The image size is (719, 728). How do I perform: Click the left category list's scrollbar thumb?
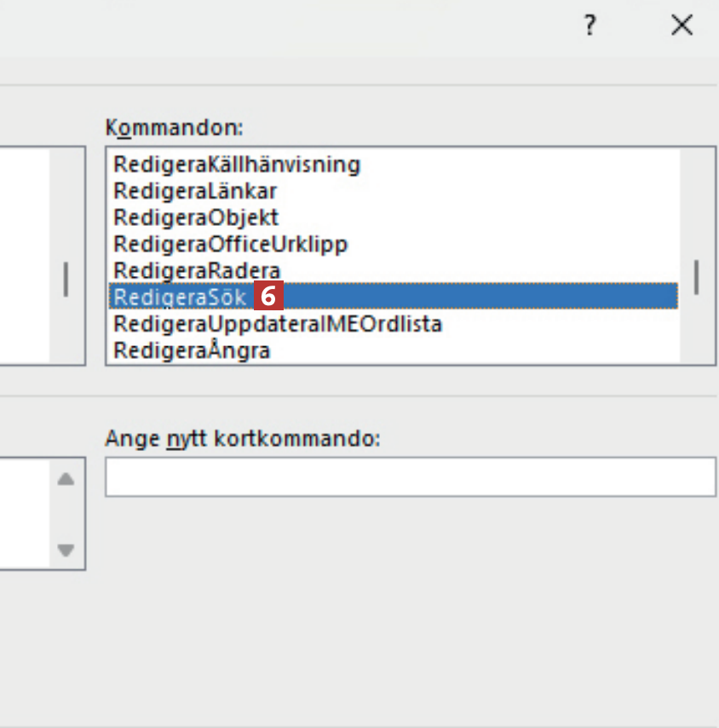pos(66,279)
